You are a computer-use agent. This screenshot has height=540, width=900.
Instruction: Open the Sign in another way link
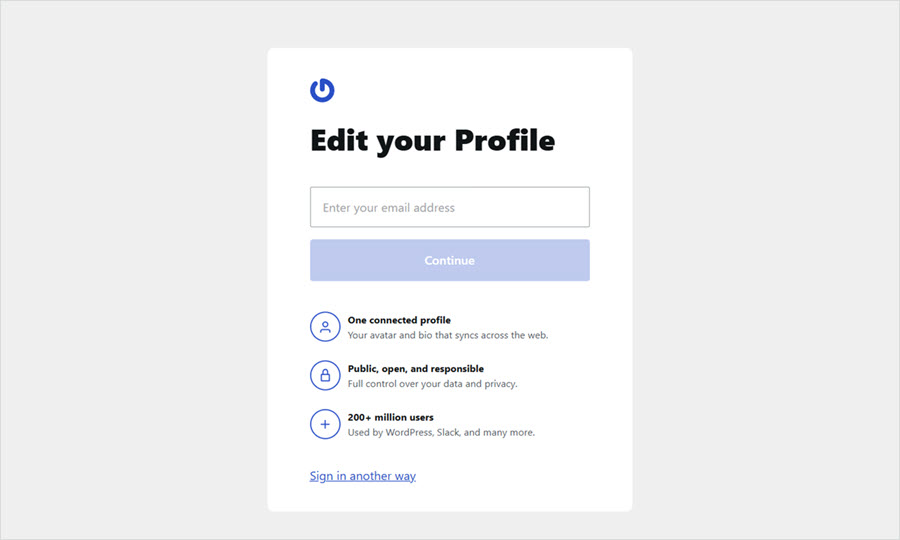coord(362,476)
